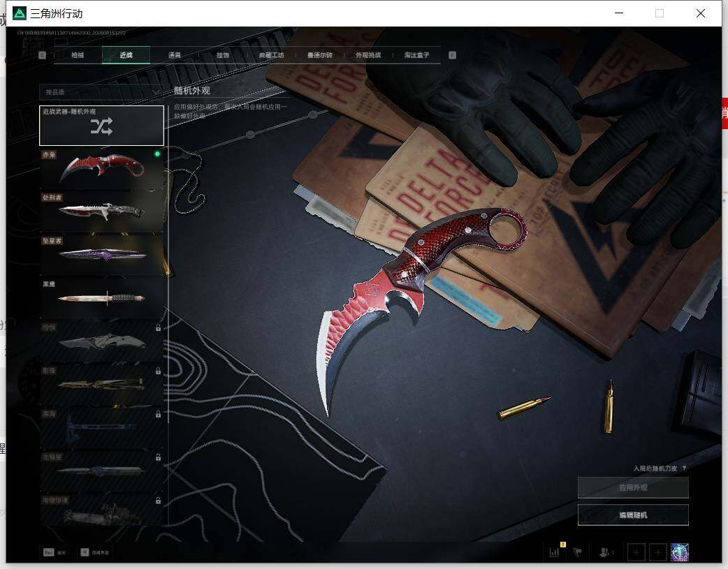Open the 挂饰 tab
Image resolution: width=728 pixels, height=569 pixels.
click(x=223, y=55)
